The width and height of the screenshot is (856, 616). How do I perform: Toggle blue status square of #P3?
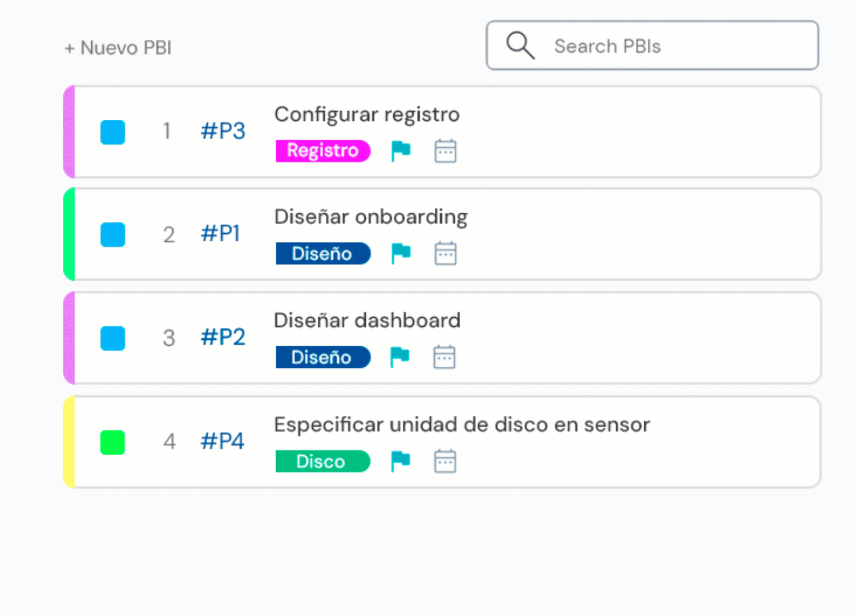pyautogui.click(x=112, y=132)
